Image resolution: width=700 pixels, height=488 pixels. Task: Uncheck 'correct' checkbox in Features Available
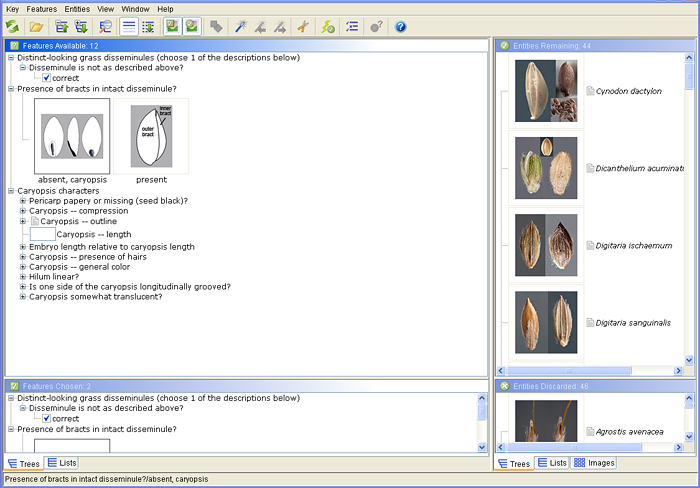click(46, 78)
